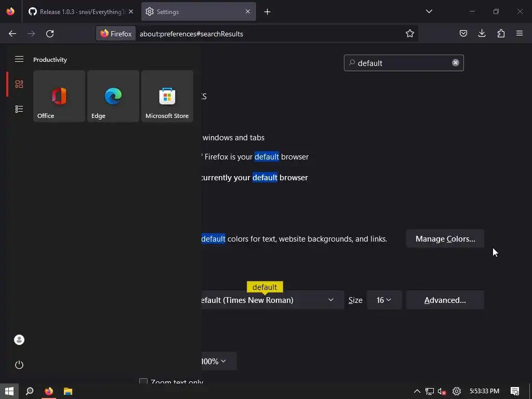Clear the settings search text
The image size is (532, 399).
pyautogui.click(x=455, y=63)
